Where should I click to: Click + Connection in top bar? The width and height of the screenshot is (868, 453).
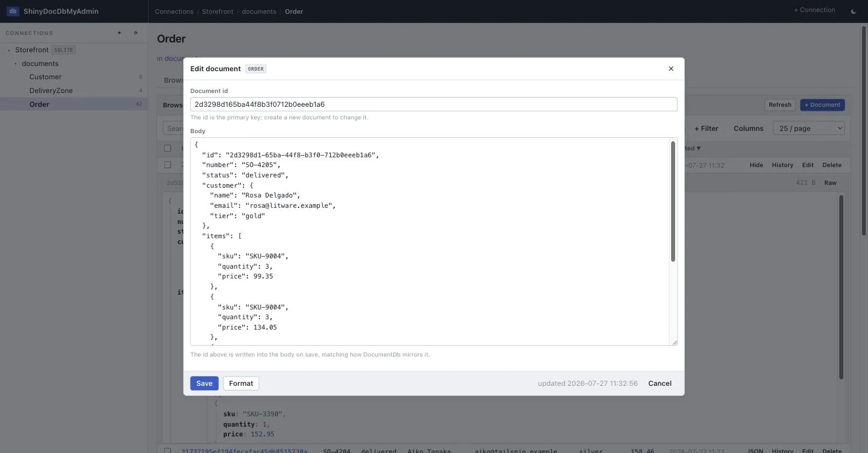[x=814, y=10]
